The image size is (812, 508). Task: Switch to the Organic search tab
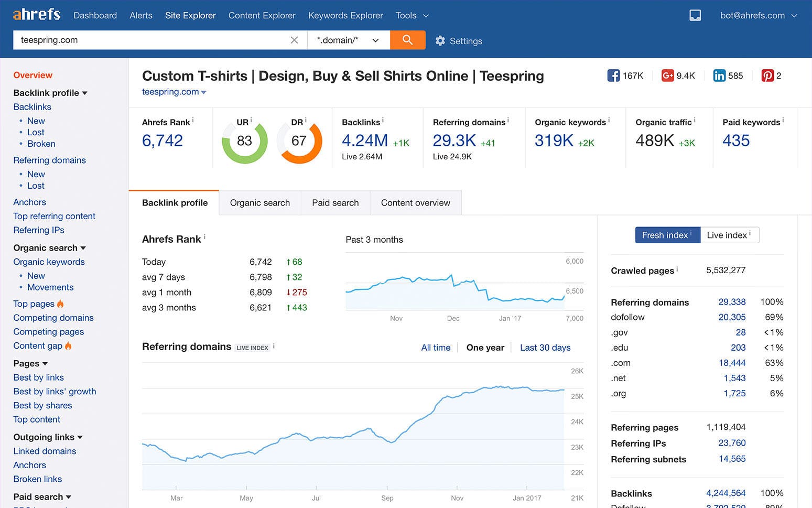click(259, 203)
